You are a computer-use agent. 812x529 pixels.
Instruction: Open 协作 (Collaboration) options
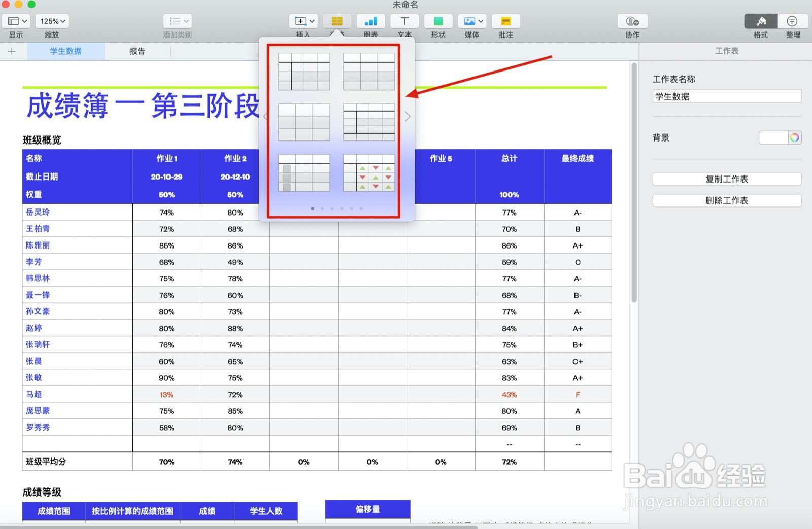[x=632, y=21]
